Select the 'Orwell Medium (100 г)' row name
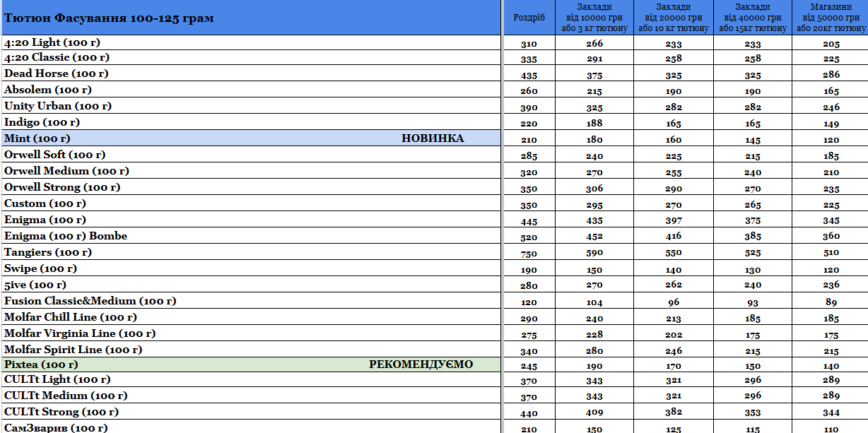Image resolution: width=868 pixels, height=433 pixels. coord(66,171)
